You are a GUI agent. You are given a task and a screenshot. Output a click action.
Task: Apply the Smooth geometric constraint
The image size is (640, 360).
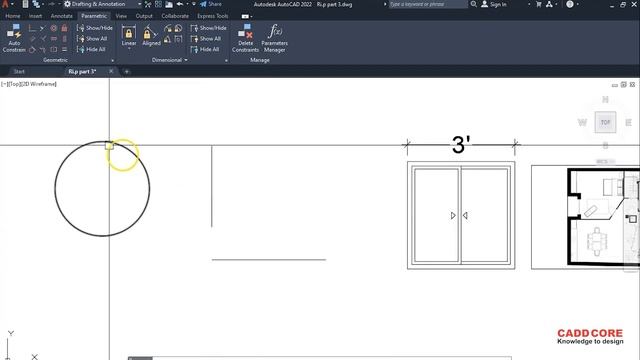pyautogui.click(x=43, y=49)
